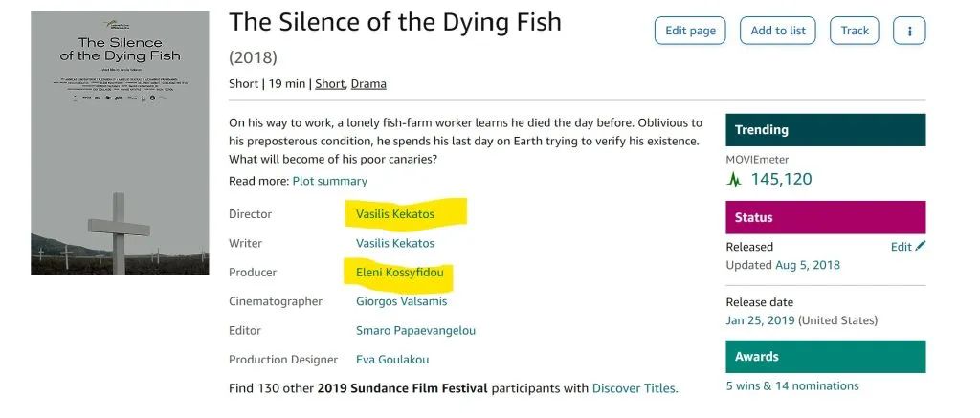This screenshot has height=418, width=980.
Task: Click the pencil Edit icon in Status
Action: pyautogui.click(x=920, y=247)
